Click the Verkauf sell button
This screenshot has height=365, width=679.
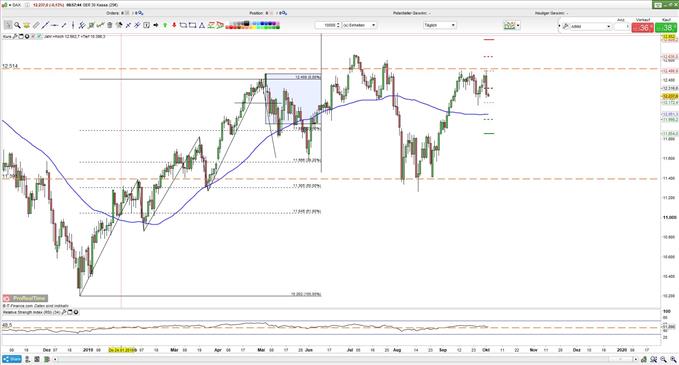643,27
